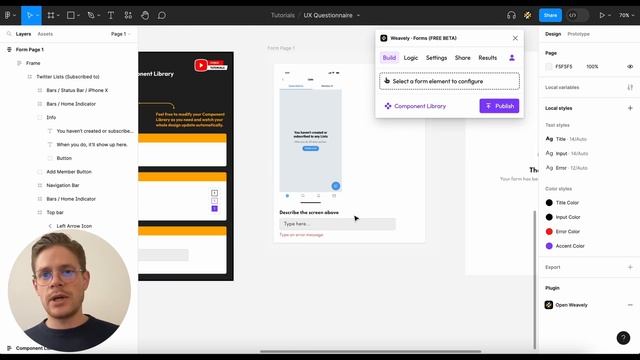The width and height of the screenshot is (640, 360).
Task: Open the Results tab in Weavely
Action: pos(488,58)
